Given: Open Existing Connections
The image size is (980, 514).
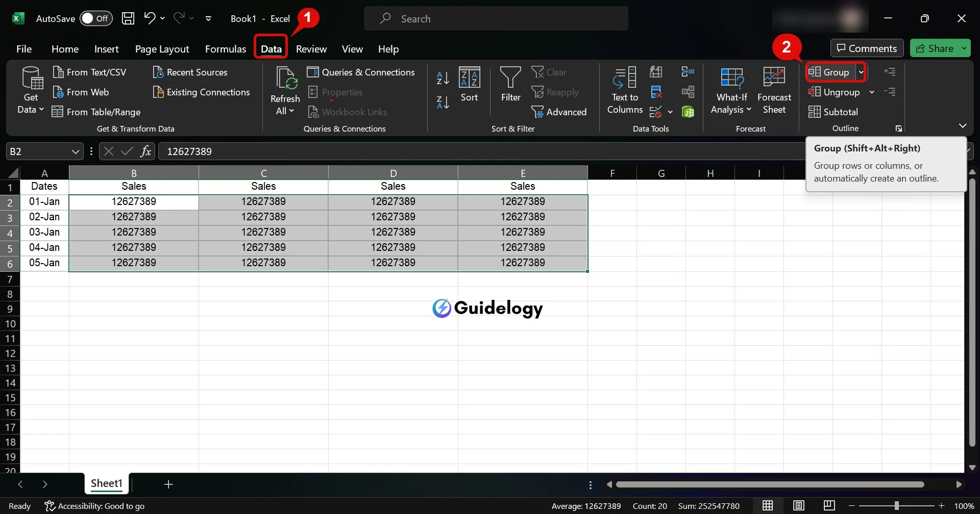Looking at the screenshot, I should coord(202,92).
